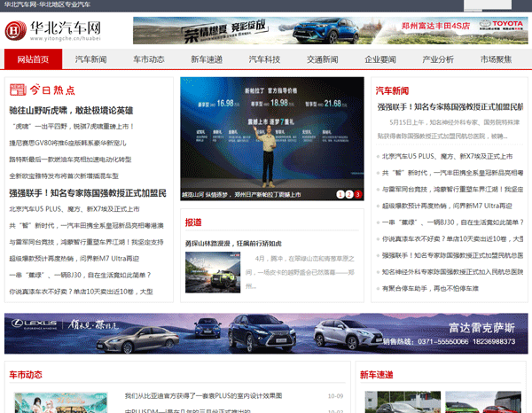Open 汽车新闻 top headline 强强联手 陈国强
The image size is (532, 413).
point(450,107)
